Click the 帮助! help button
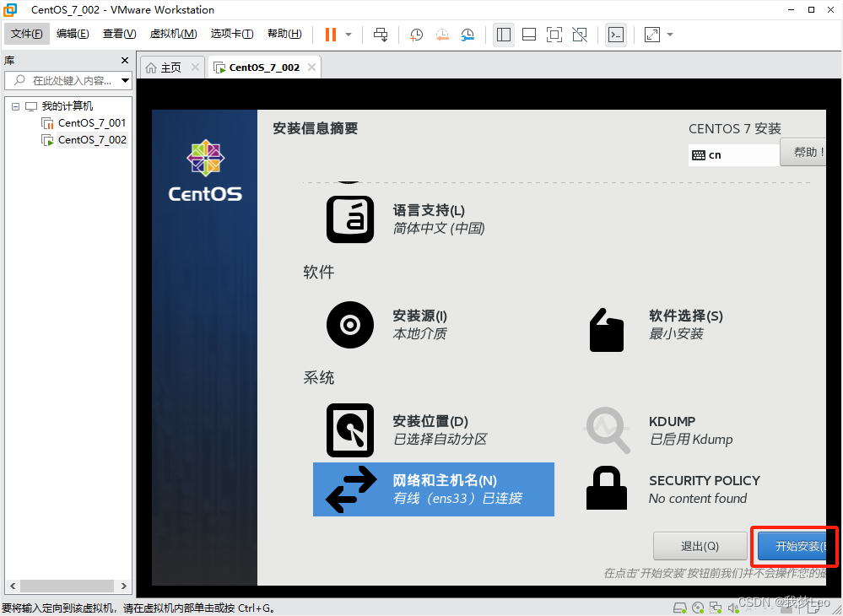Viewport: 843px width, 616px height. [803, 152]
